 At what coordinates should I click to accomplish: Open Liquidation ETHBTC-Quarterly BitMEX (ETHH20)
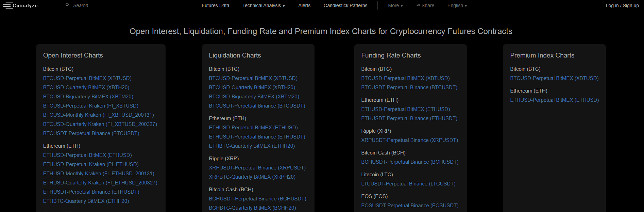pyautogui.click(x=252, y=146)
